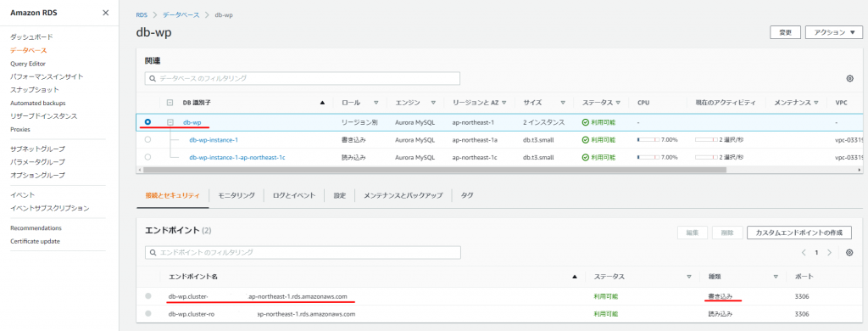The height and width of the screenshot is (331, 868).
Task: Open db-wp-instance-1-ap-northeast-1c link
Action: click(237, 157)
